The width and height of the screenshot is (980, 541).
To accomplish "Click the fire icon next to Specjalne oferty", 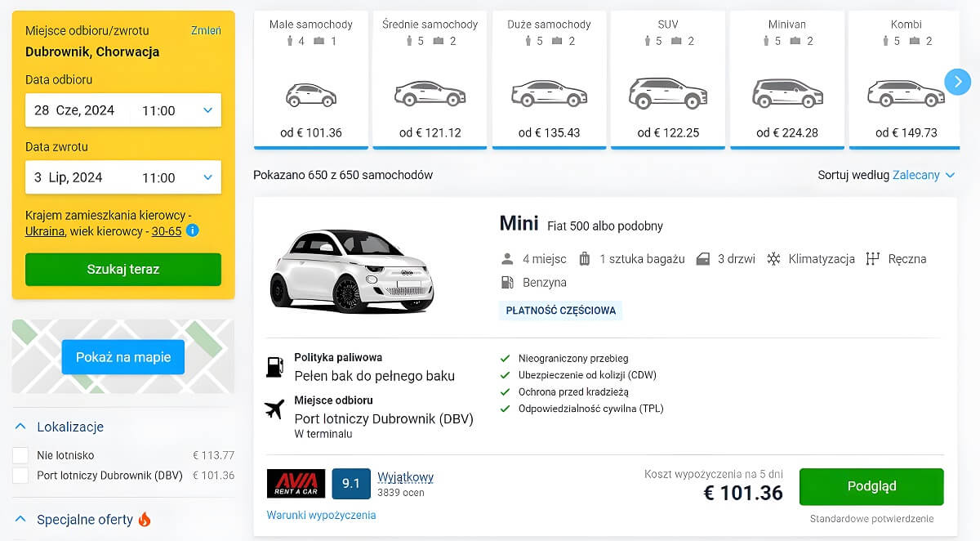I will point(145,520).
